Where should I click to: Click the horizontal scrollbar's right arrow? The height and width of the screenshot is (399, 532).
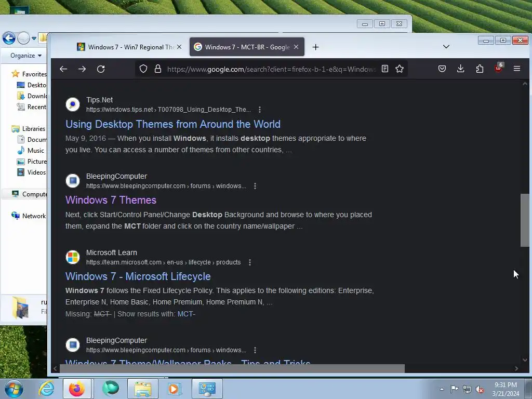click(516, 368)
